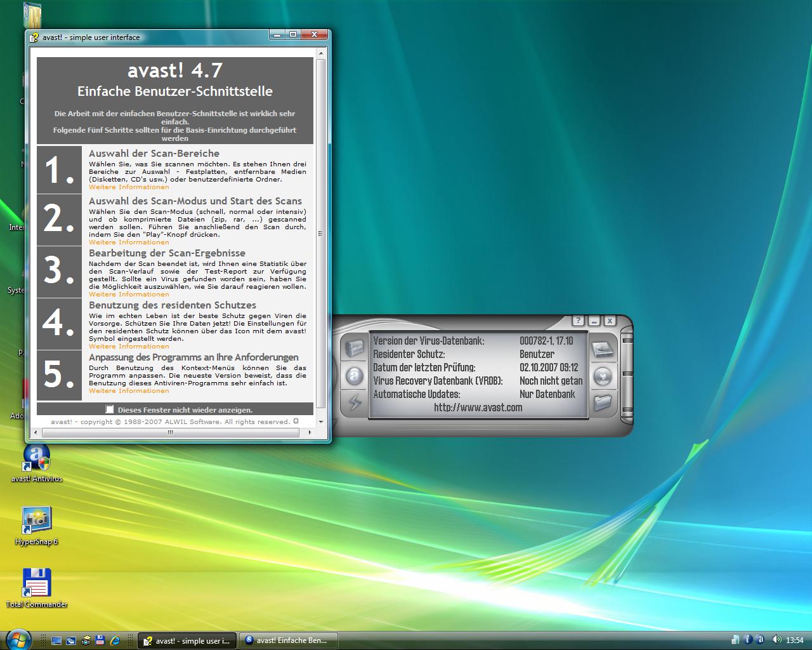
Task: Open 'Weitere Informationen' under residenten Schutzes step
Action: click(x=129, y=347)
